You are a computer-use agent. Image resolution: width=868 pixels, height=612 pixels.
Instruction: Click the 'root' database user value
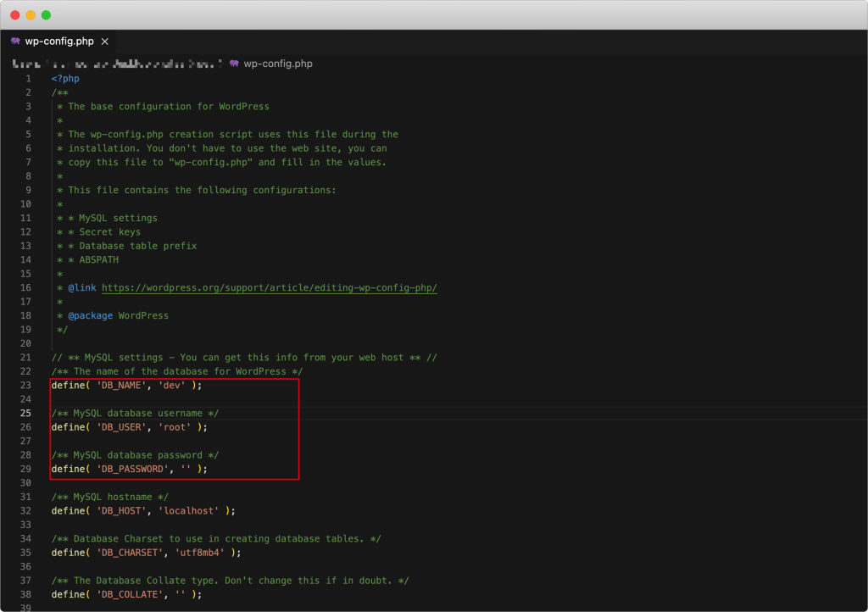click(177, 427)
